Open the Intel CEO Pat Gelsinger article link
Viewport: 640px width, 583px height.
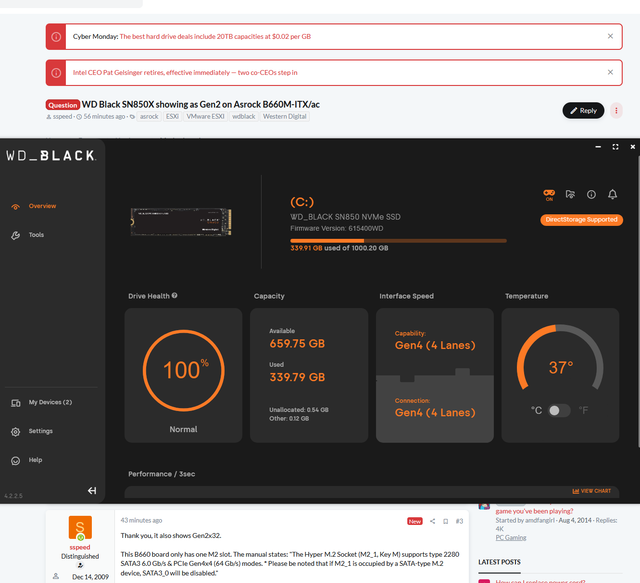pos(185,72)
